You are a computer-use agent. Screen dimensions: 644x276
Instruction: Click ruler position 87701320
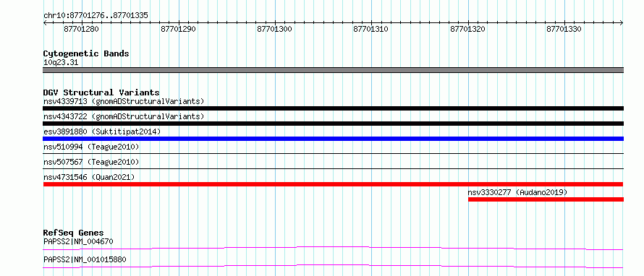point(468,29)
